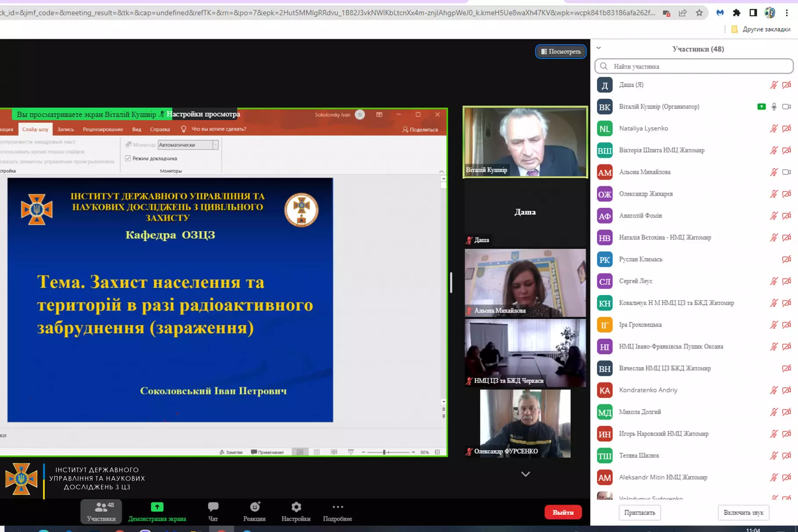Open Другие закладки bookmarks folder

(761, 29)
